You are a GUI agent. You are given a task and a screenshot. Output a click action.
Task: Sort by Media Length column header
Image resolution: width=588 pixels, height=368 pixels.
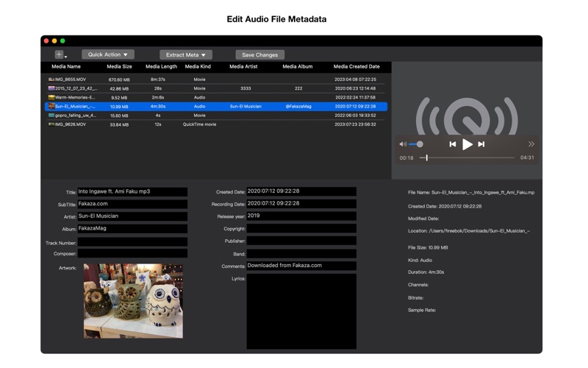pyautogui.click(x=161, y=66)
